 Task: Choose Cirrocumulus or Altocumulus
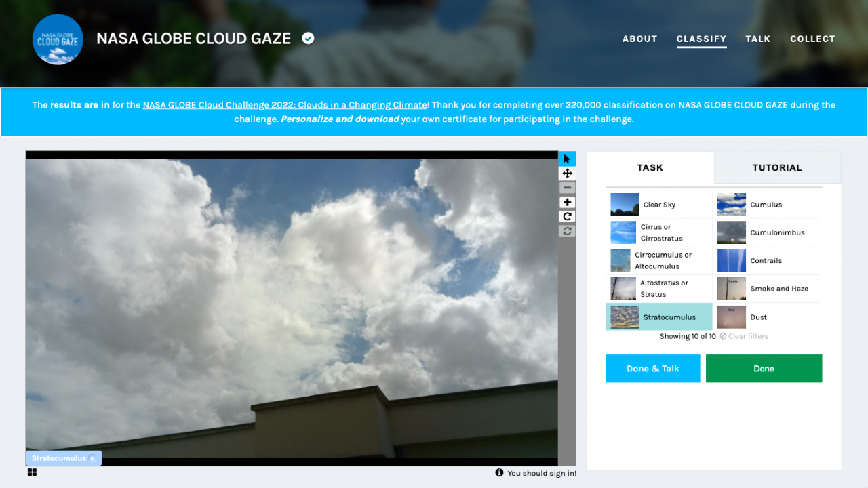coord(659,261)
